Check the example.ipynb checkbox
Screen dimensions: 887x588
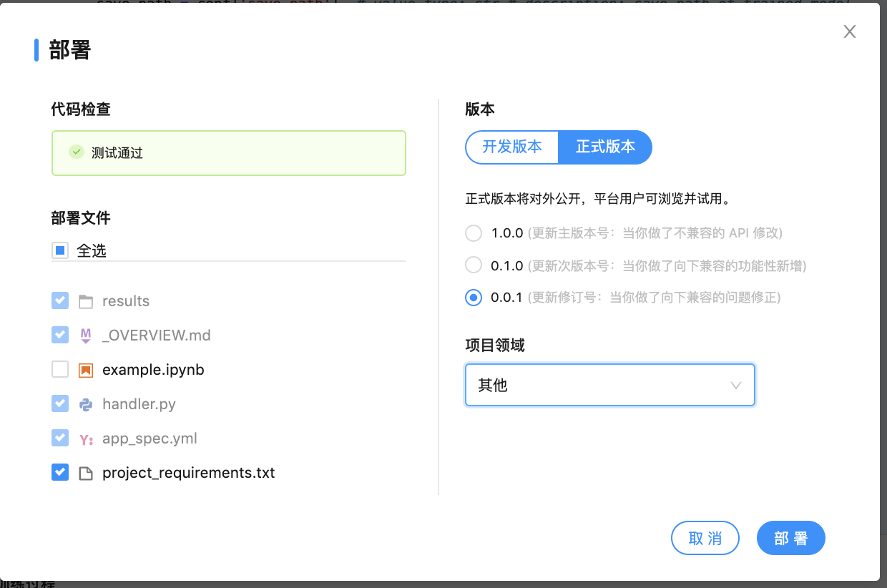[x=60, y=370]
